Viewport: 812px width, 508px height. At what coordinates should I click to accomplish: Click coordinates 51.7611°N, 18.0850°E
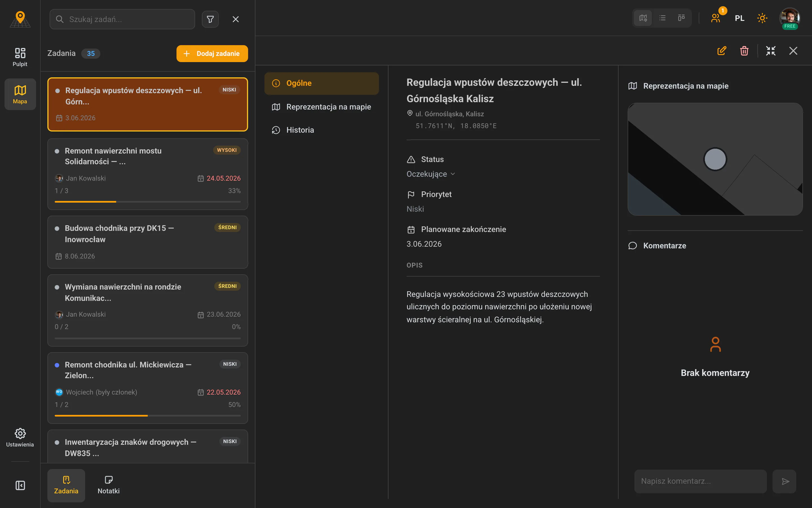[456, 126]
